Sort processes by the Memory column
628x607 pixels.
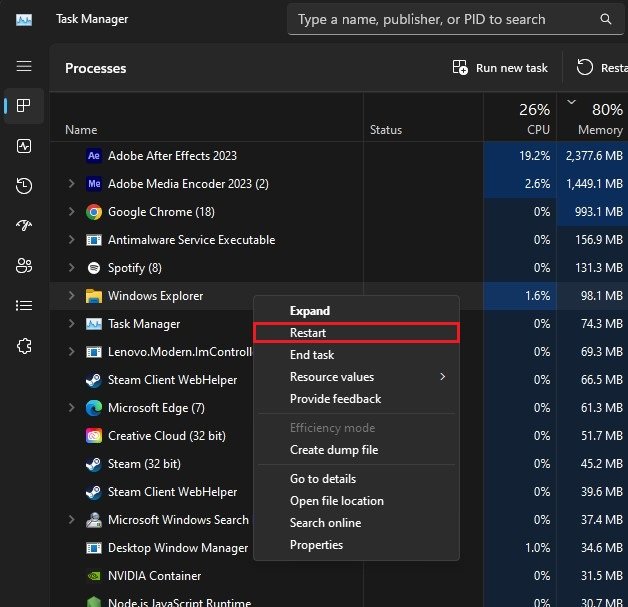point(599,118)
